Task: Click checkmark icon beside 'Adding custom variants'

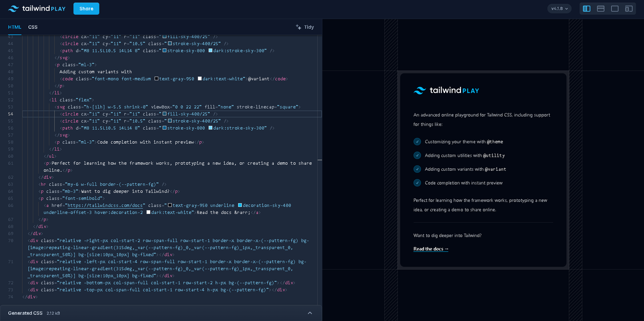Action: pyautogui.click(x=417, y=169)
